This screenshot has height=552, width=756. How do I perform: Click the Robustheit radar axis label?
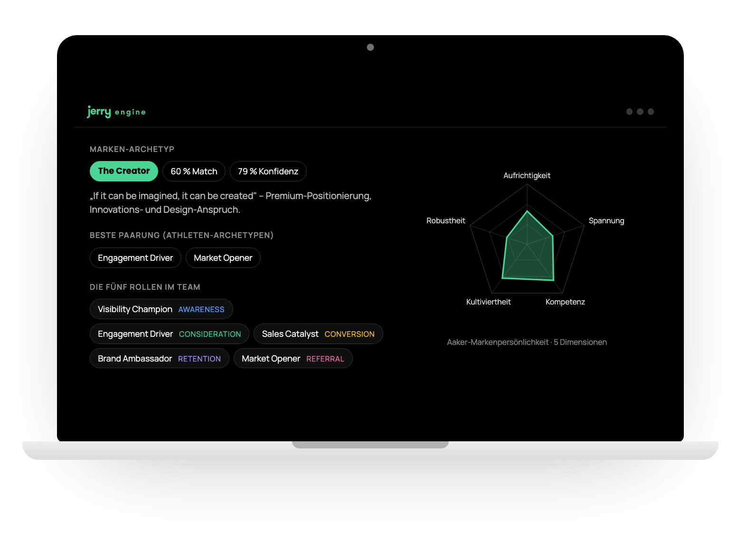(x=446, y=221)
